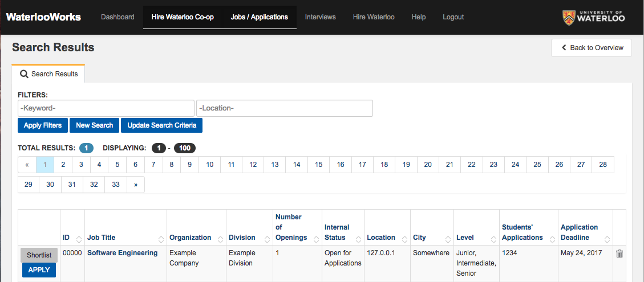The height and width of the screenshot is (282, 644).
Task: Click the Open for Applications status cell
Action: [343, 263]
